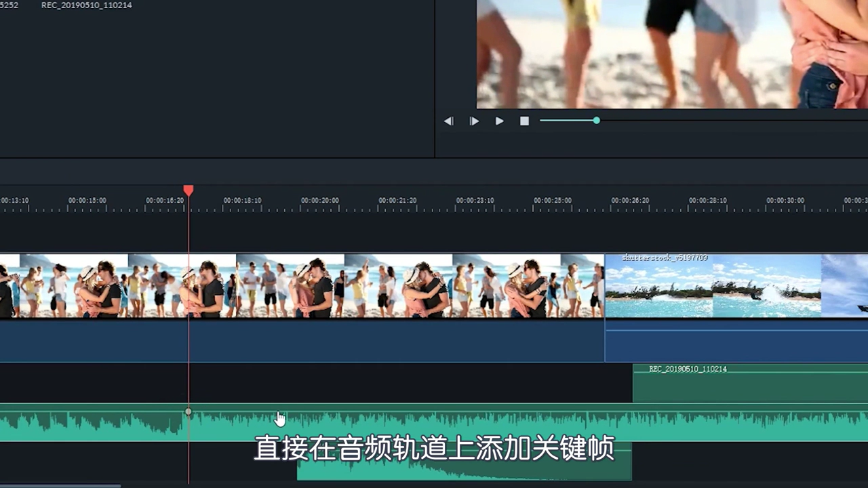
Task: Click the playback progress slider handle
Action: click(x=595, y=121)
